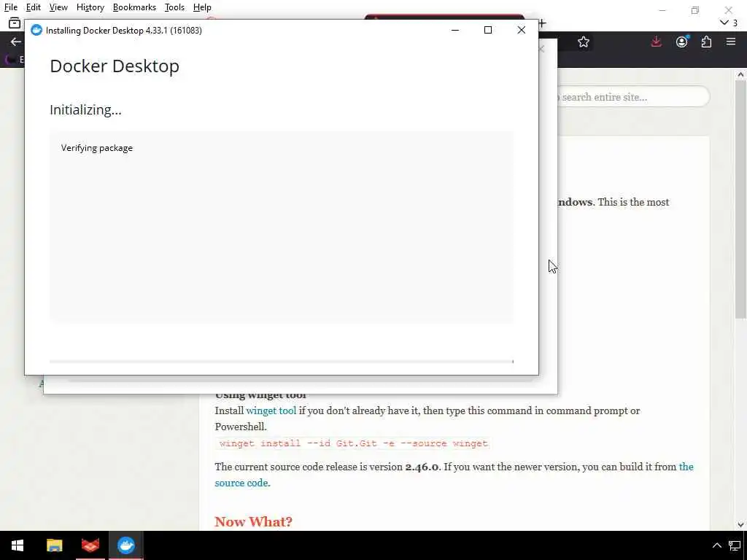Open File Explorer from the taskbar
The width and height of the screenshot is (747, 560).
pyautogui.click(x=54, y=545)
